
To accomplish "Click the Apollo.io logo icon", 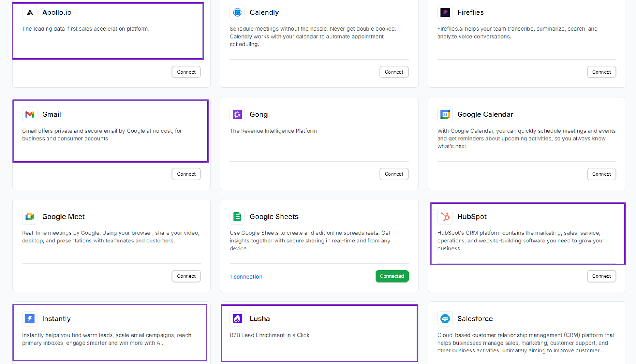I will (x=30, y=12).
